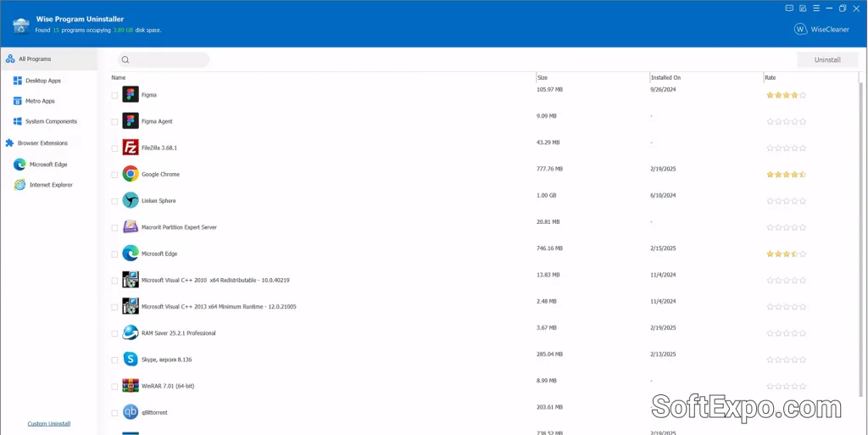This screenshot has width=868, height=435.
Task: Click the WiseCleaner logo
Action: coord(821,29)
